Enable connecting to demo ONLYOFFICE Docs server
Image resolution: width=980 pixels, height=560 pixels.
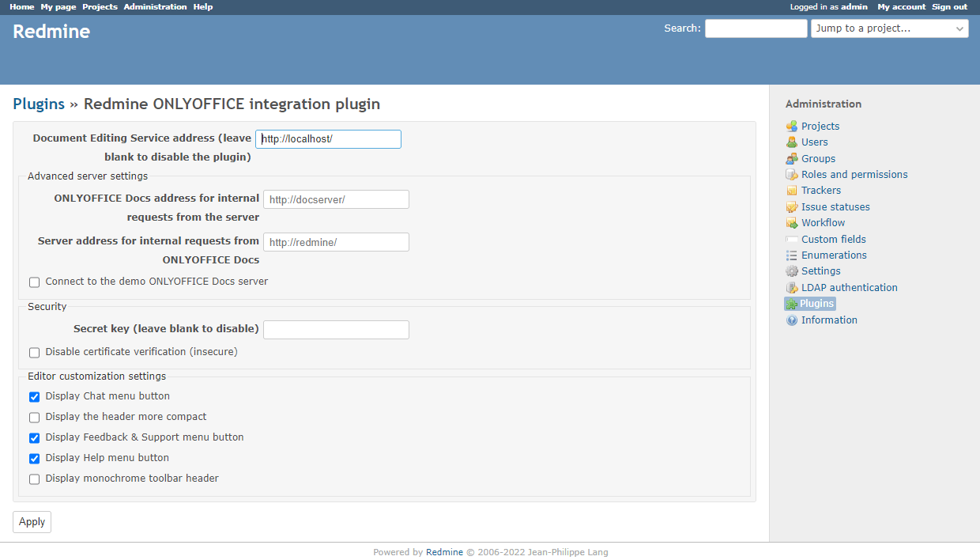[34, 282]
